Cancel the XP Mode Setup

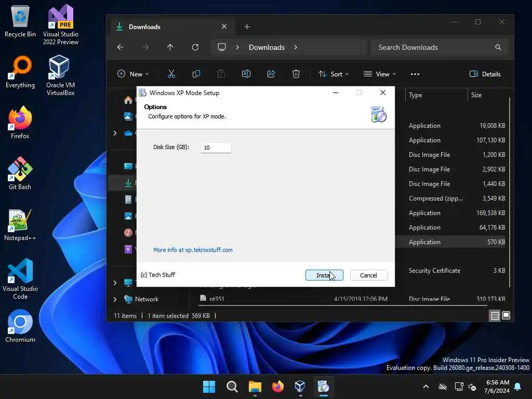coord(368,275)
